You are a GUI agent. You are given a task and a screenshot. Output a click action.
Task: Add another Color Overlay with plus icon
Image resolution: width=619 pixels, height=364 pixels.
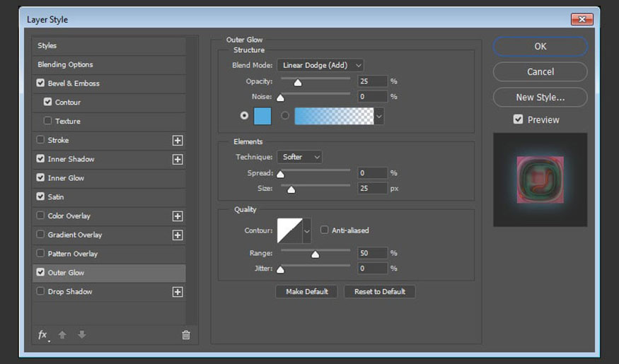pyautogui.click(x=178, y=216)
